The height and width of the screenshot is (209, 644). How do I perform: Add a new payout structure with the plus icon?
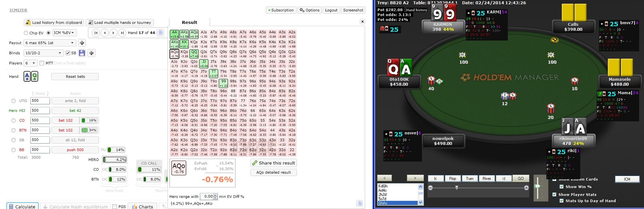coord(82,43)
